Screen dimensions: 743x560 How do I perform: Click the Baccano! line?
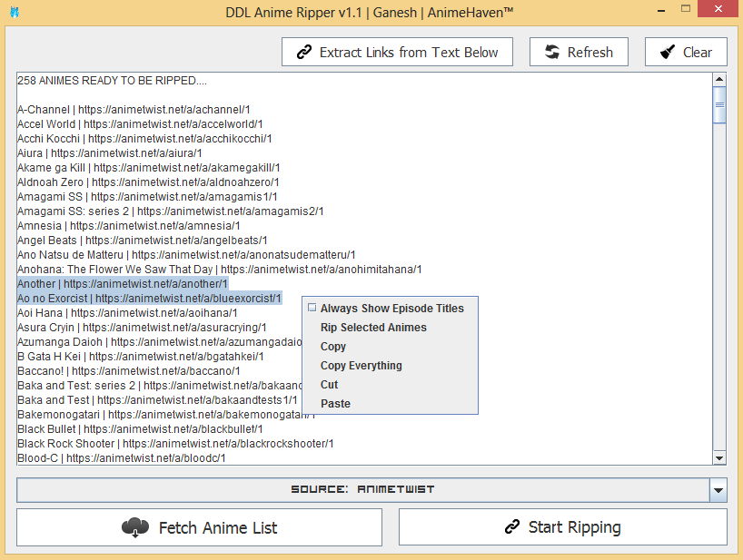coord(128,370)
